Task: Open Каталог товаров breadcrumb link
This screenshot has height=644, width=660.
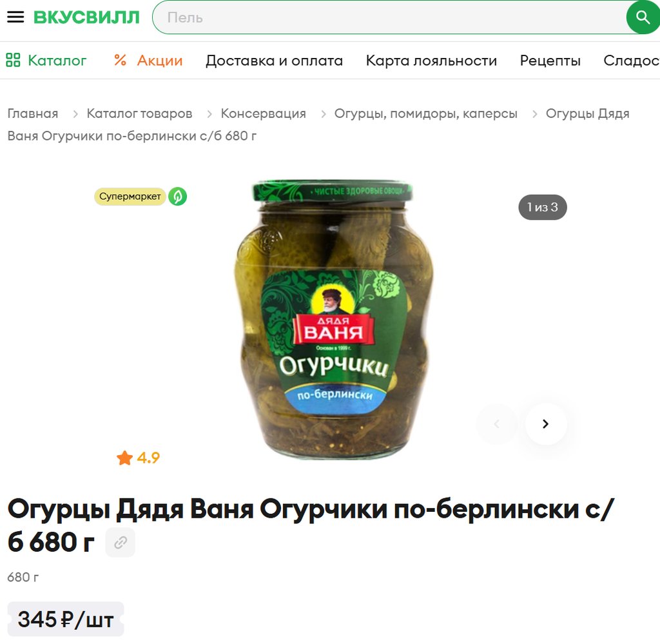Action: pos(139,113)
